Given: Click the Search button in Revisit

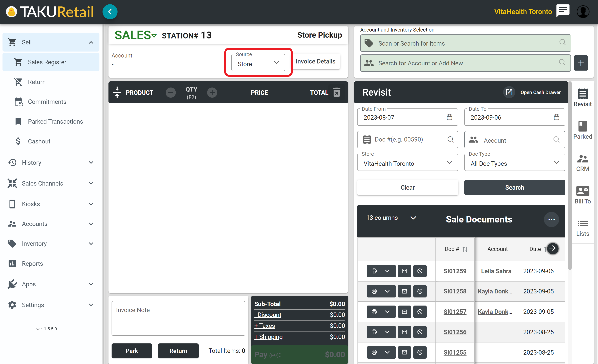Looking at the screenshot, I should 514,187.
